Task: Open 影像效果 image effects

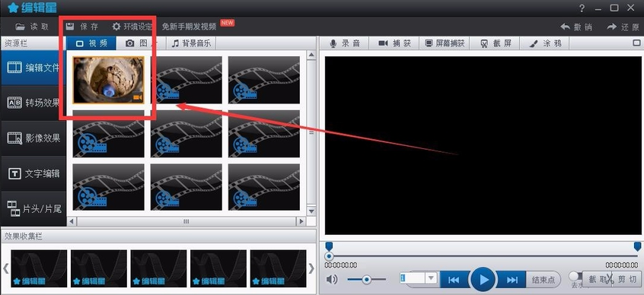Action: tap(33, 138)
